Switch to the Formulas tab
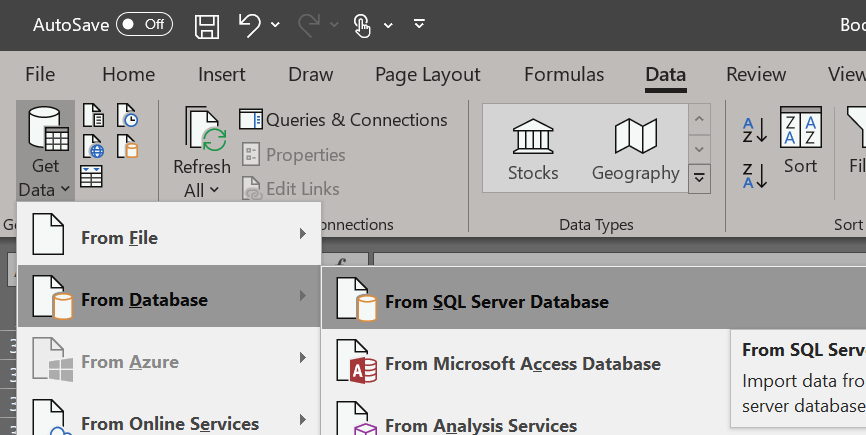The width and height of the screenshot is (866, 435). tap(564, 75)
